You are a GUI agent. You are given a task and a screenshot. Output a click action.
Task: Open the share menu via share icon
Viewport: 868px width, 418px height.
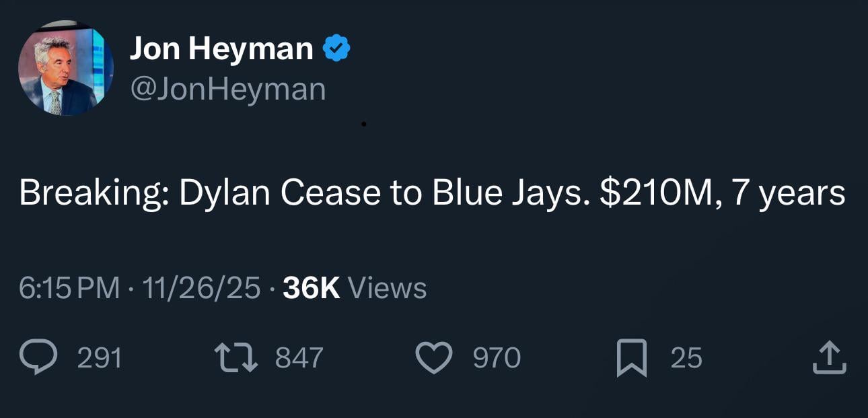[829, 357]
